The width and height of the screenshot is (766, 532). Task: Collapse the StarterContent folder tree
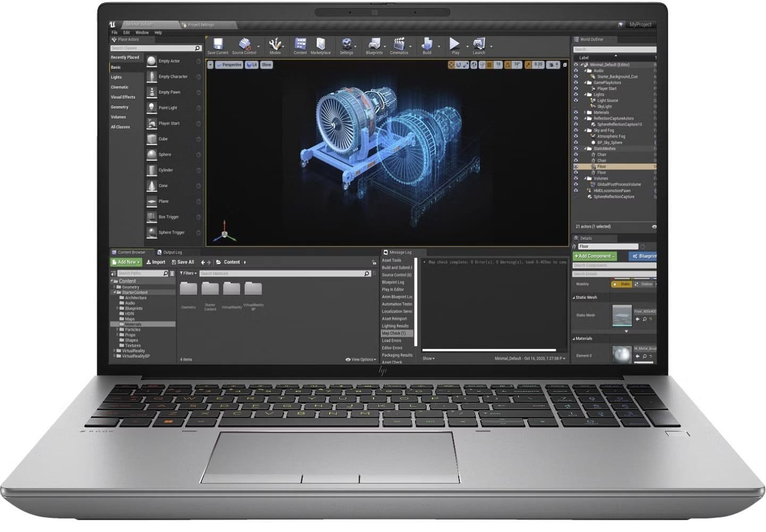click(114, 293)
